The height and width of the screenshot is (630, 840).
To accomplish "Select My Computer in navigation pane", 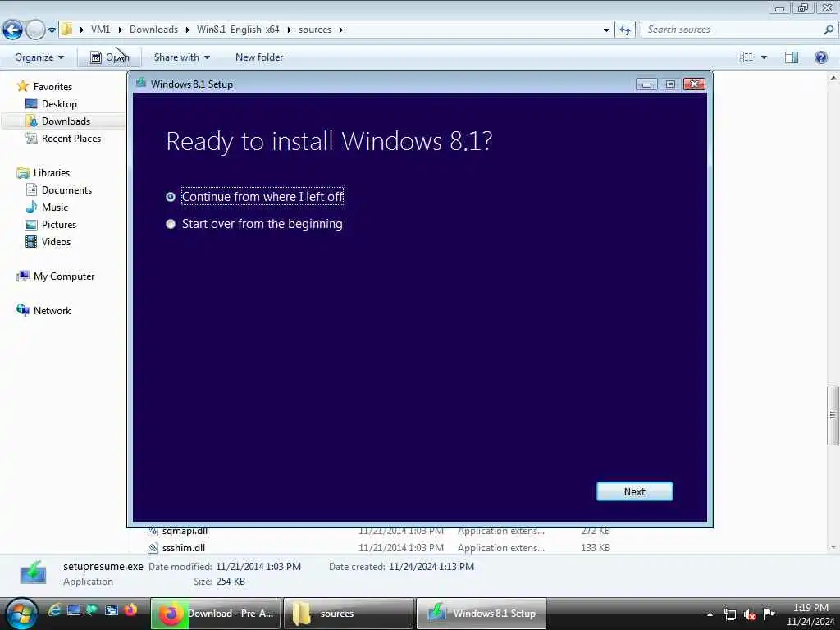I will (x=64, y=276).
